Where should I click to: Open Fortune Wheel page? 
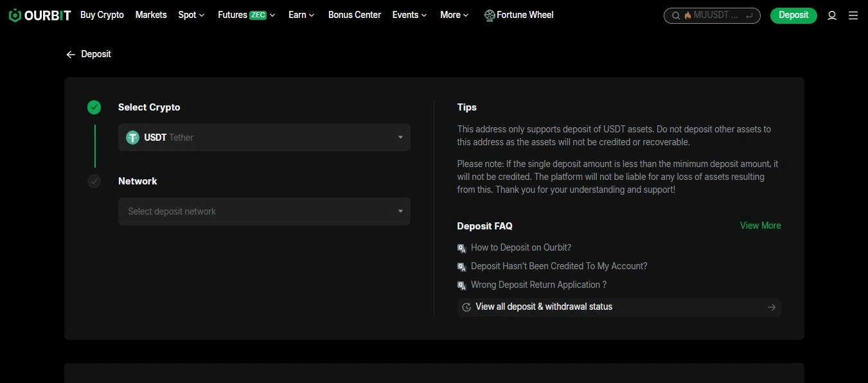coord(519,15)
